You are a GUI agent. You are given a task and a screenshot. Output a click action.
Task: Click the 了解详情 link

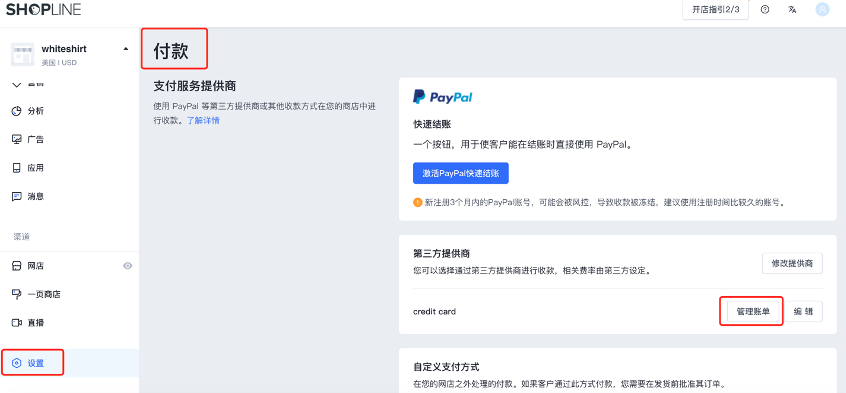pos(203,120)
